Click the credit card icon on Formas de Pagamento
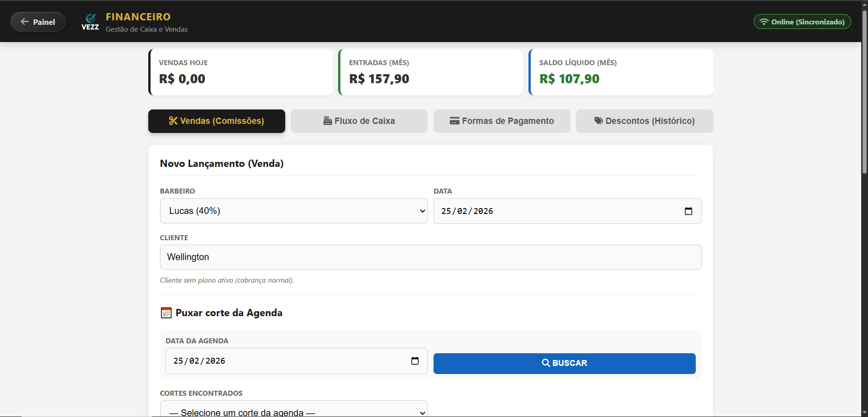The height and width of the screenshot is (417, 868). pyautogui.click(x=454, y=121)
